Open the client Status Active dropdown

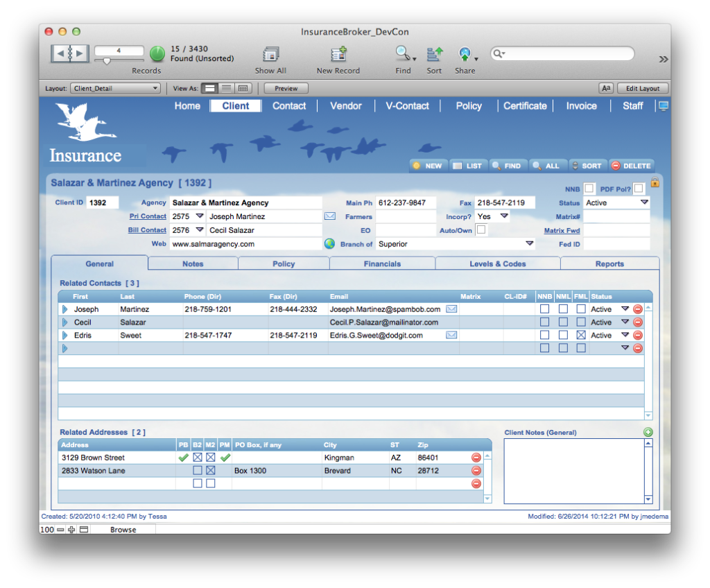pyautogui.click(x=644, y=202)
